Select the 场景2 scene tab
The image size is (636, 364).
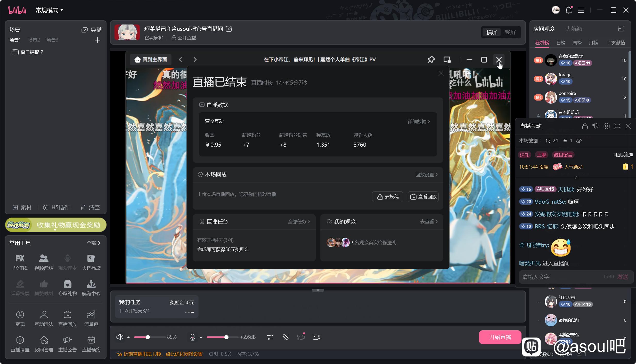[x=34, y=40]
